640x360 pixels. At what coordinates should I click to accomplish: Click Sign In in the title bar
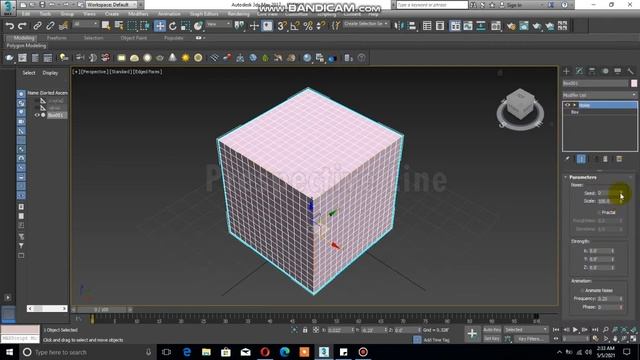point(514,5)
